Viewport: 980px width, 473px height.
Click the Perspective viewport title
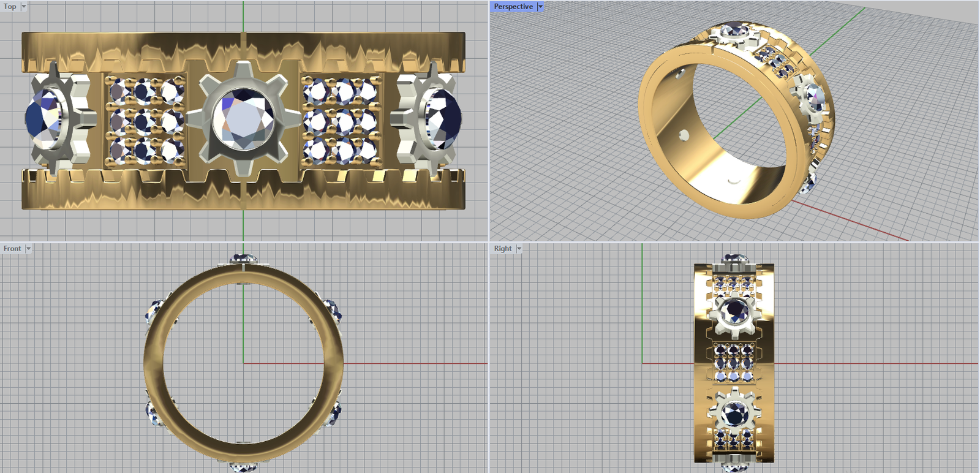(x=513, y=7)
